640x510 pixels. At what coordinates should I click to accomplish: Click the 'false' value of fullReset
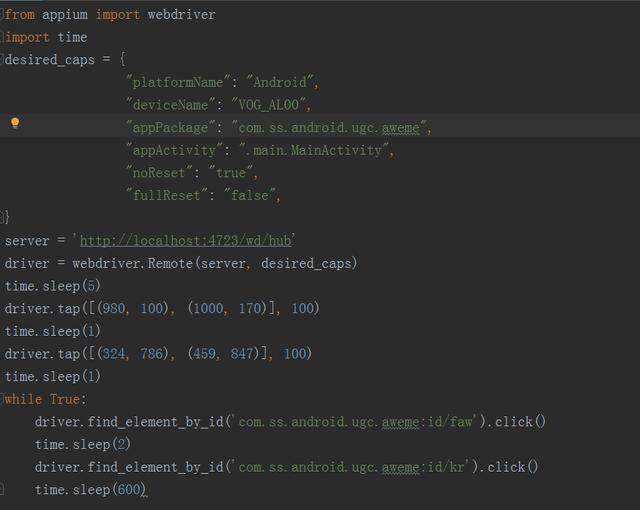coord(250,195)
